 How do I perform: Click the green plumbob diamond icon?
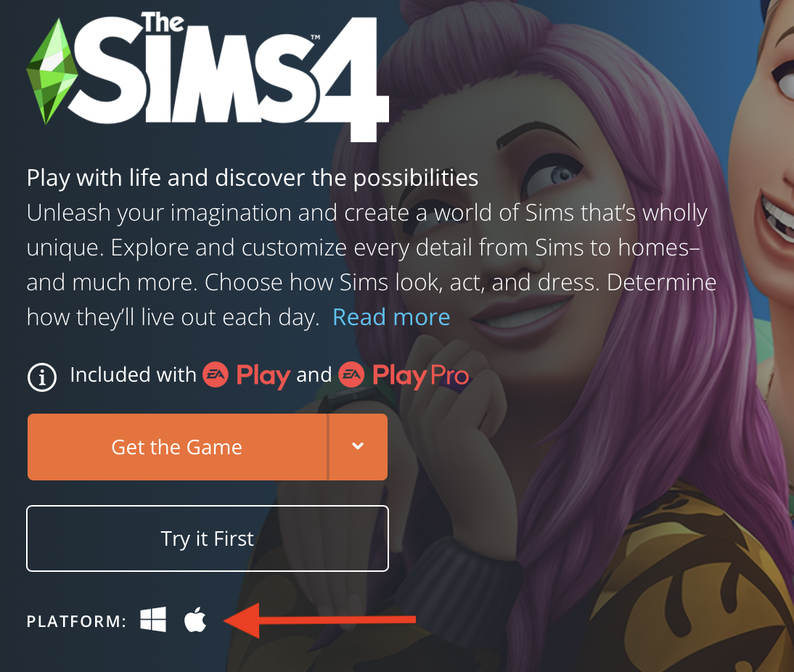(x=52, y=71)
